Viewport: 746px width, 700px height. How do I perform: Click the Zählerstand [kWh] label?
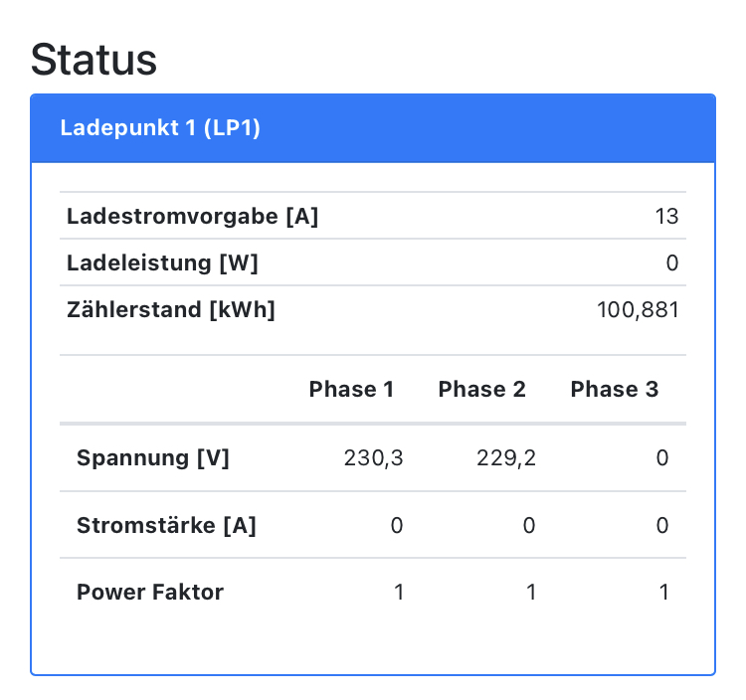click(170, 310)
